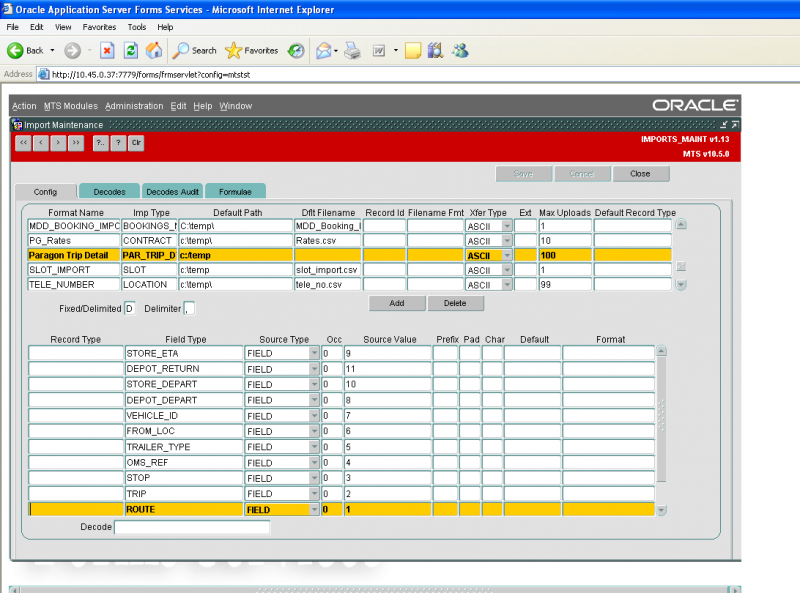Image resolution: width=800 pixels, height=593 pixels.
Task: Refresh the page using the toolbar icon
Action: coord(131,51)
